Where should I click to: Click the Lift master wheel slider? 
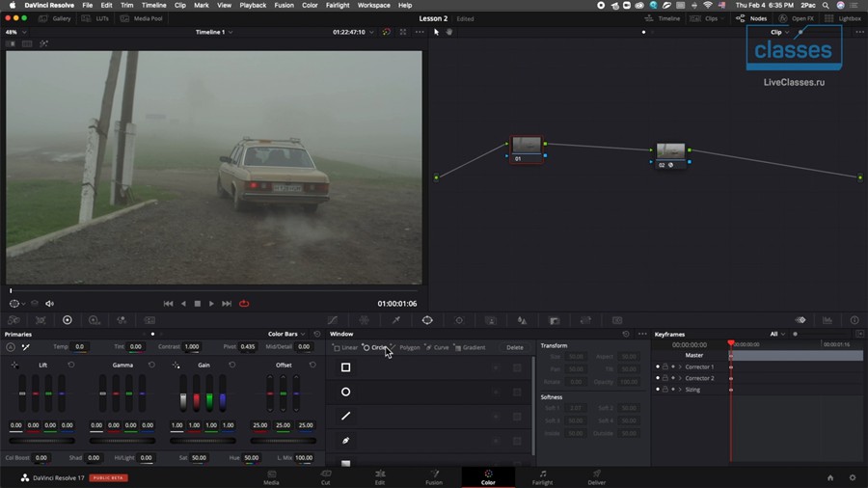(41, 441)
